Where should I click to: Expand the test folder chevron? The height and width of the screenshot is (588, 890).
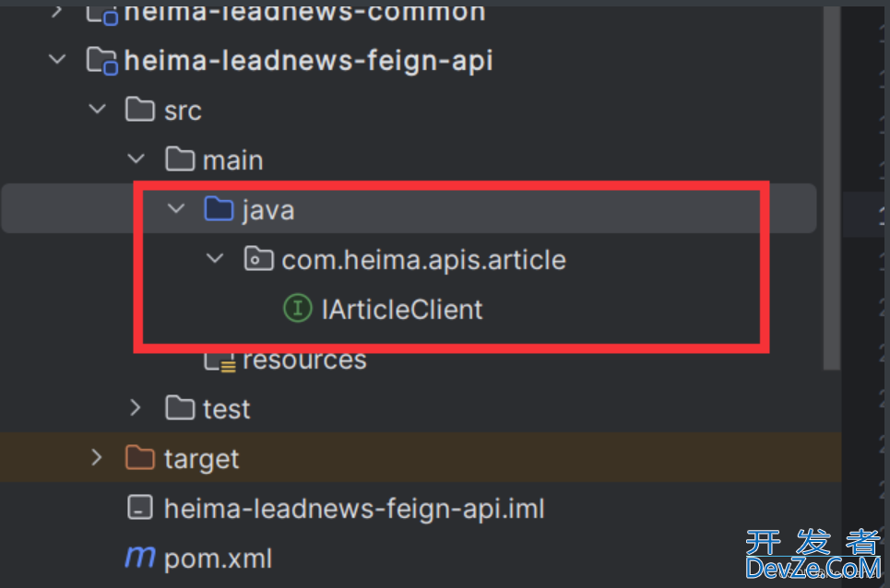[x=135, y=407]
